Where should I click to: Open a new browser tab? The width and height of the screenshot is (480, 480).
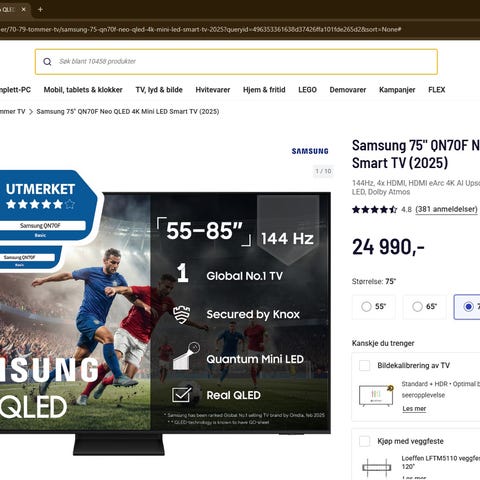click(x=40, y=9)
